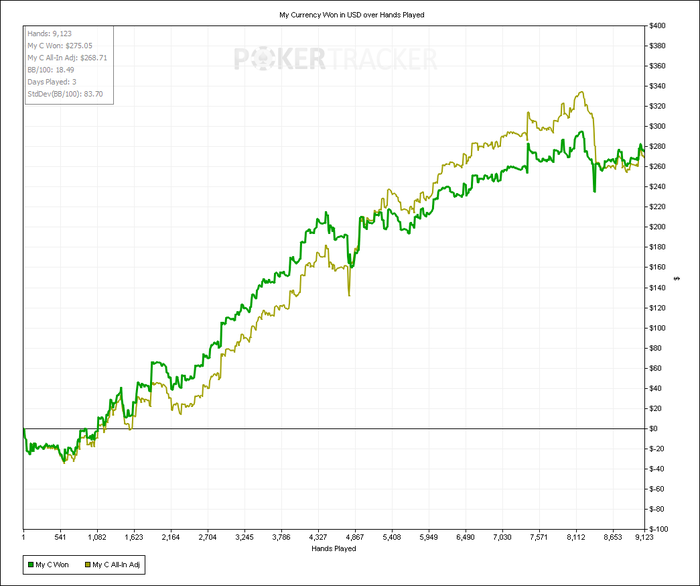
Task: Click the 'Days Played: 3' stat line
Action: pos(52,82)
